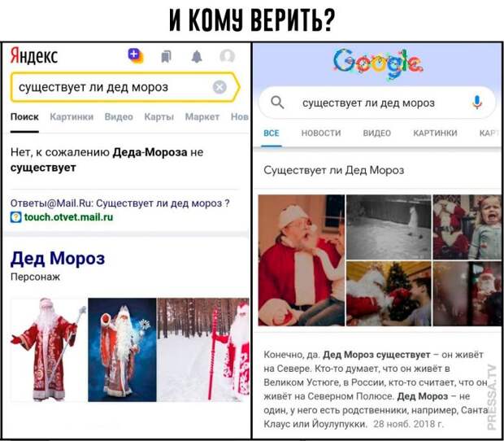Open crying child with Santa thumbnail

(x=467, y=227)
